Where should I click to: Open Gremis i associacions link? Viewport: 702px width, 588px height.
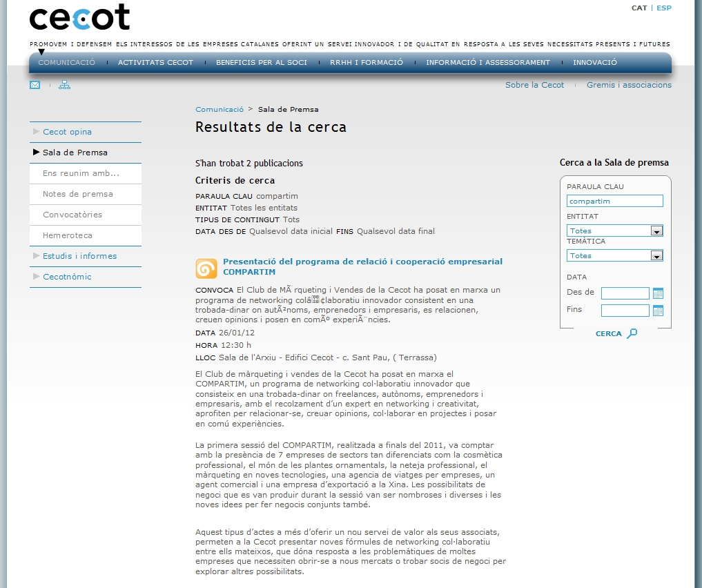pyautogui.click(x=629, y=85)
